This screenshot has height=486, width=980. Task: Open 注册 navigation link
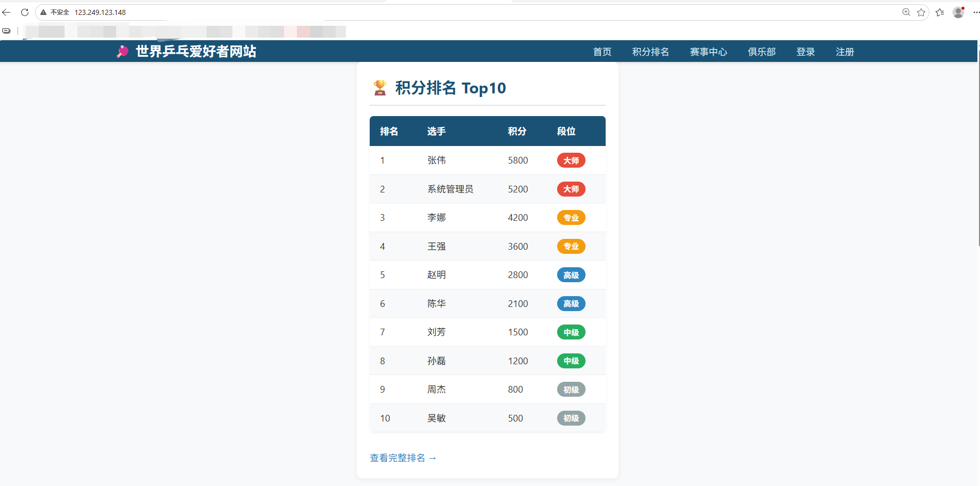click(845, 52)
